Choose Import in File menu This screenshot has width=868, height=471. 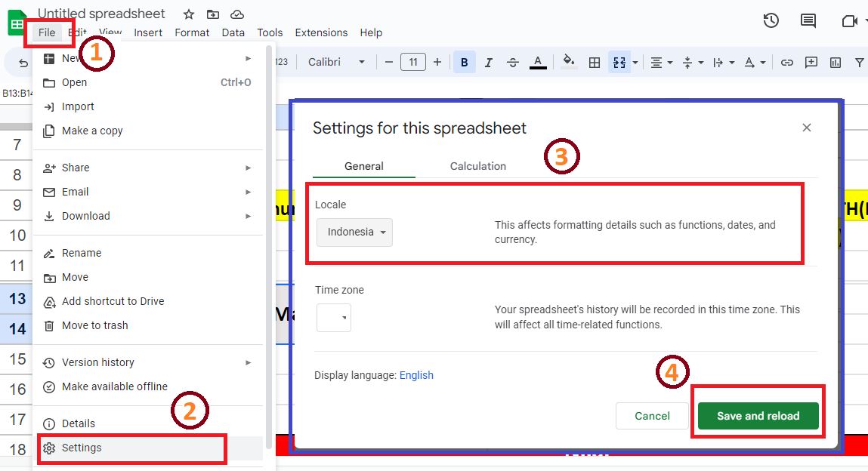click(148, 106)
